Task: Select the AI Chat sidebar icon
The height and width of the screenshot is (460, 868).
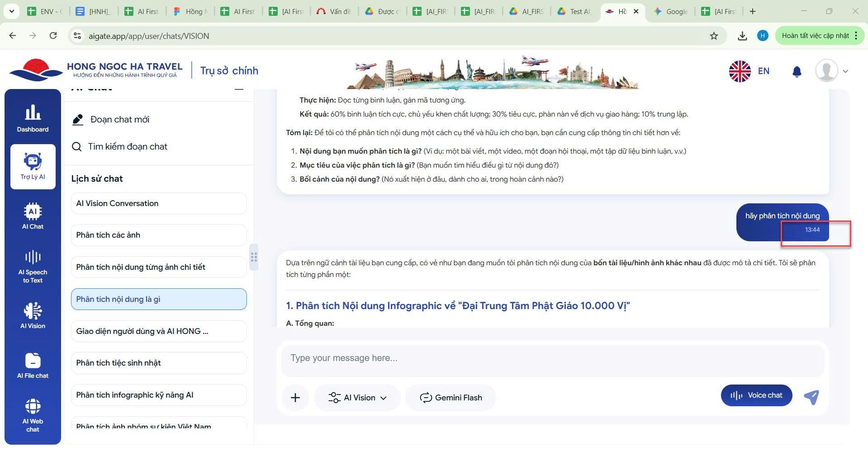Action: (x=33, y=216)
